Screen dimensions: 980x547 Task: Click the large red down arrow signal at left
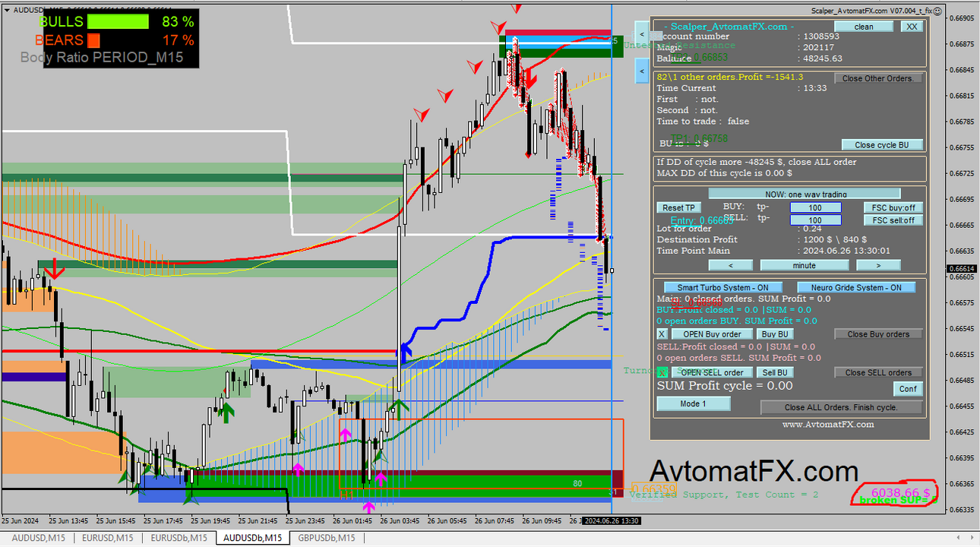click(x=53, y=270)
